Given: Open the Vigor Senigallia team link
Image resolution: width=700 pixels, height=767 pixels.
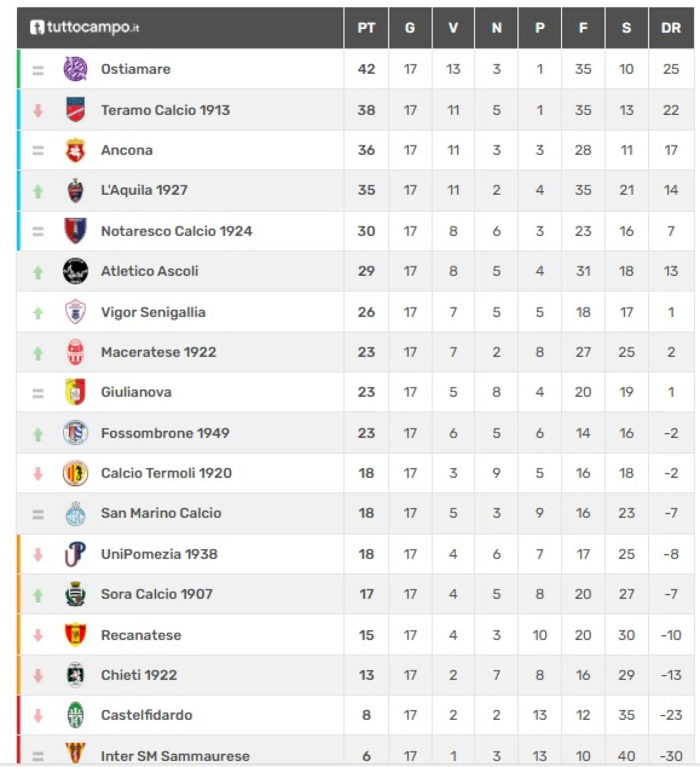Looking at the screenshot, I should (153, 312).
